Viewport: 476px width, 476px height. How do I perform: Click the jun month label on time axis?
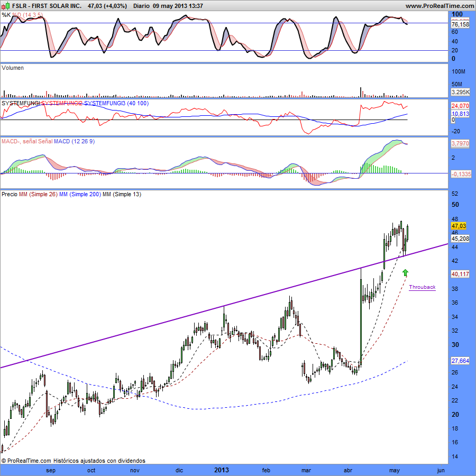(441, 470)
